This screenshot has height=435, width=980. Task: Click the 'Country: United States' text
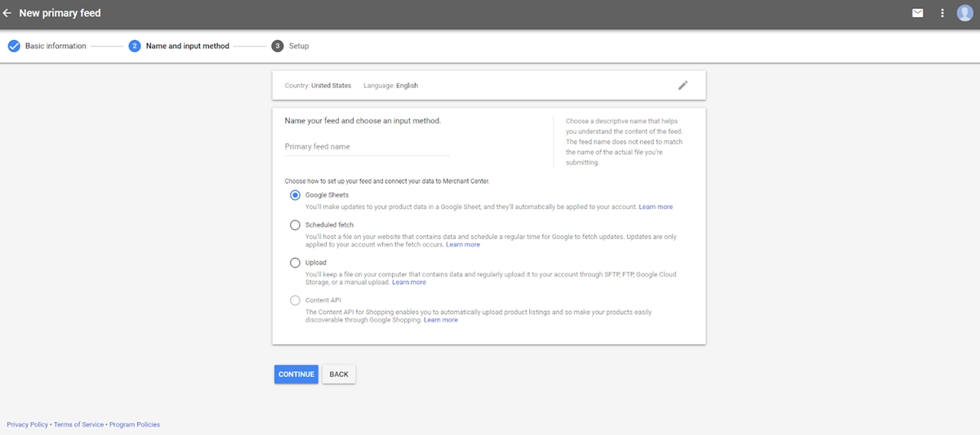coord(318,86)
